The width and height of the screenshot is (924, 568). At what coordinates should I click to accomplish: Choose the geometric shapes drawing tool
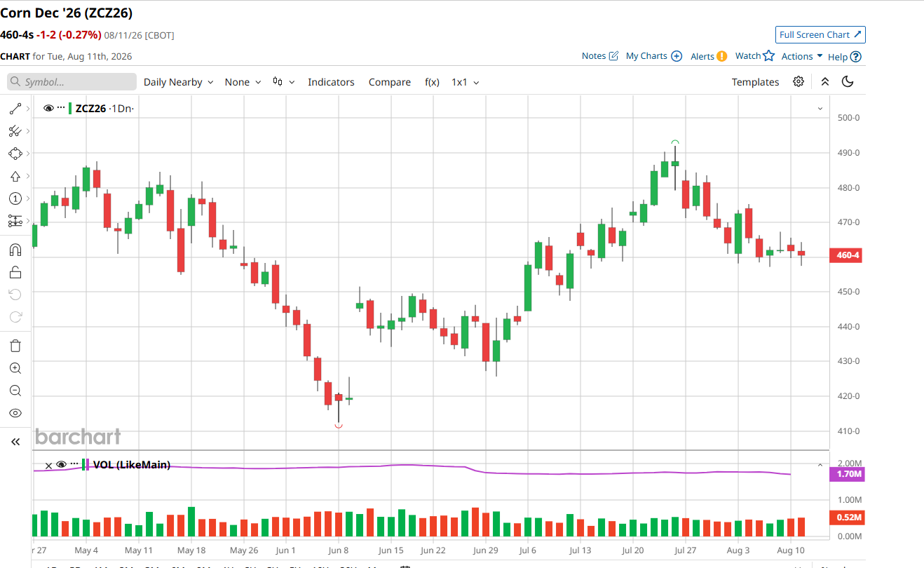point(15,154)
